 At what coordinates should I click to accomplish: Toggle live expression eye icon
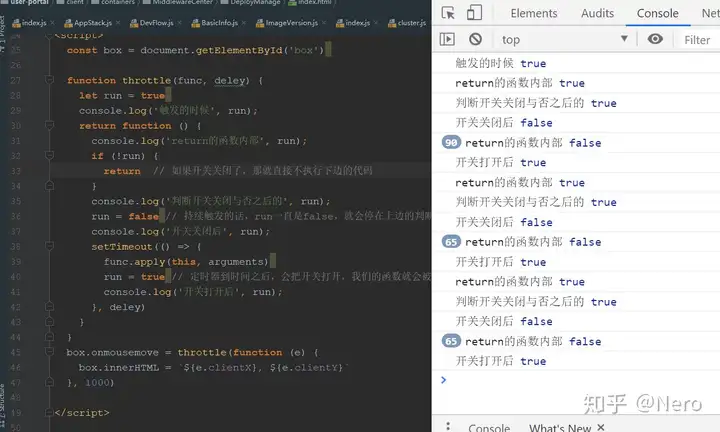[655, 39]
